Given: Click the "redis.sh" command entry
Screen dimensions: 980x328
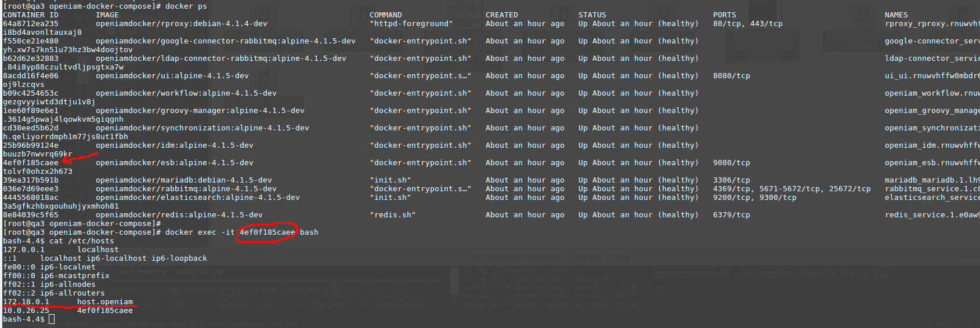Looking at the screenshot, I should click(392, 215).
